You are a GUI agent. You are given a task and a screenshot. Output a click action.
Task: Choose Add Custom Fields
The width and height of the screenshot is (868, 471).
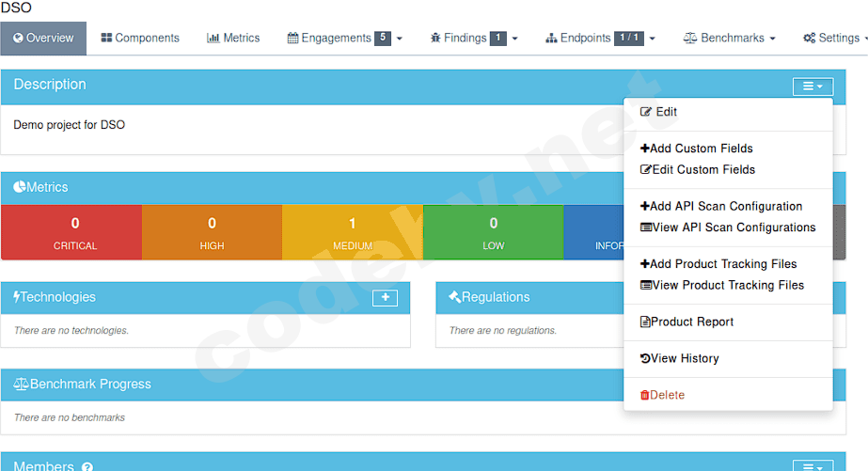click(x=728, y=149)
